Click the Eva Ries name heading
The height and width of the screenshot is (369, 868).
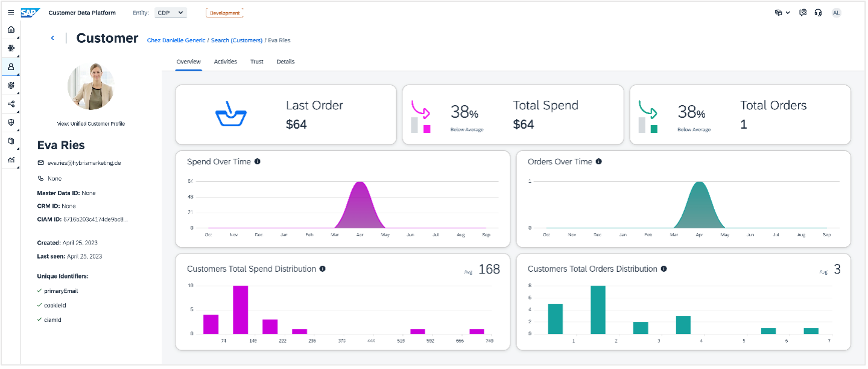(61, 146)
